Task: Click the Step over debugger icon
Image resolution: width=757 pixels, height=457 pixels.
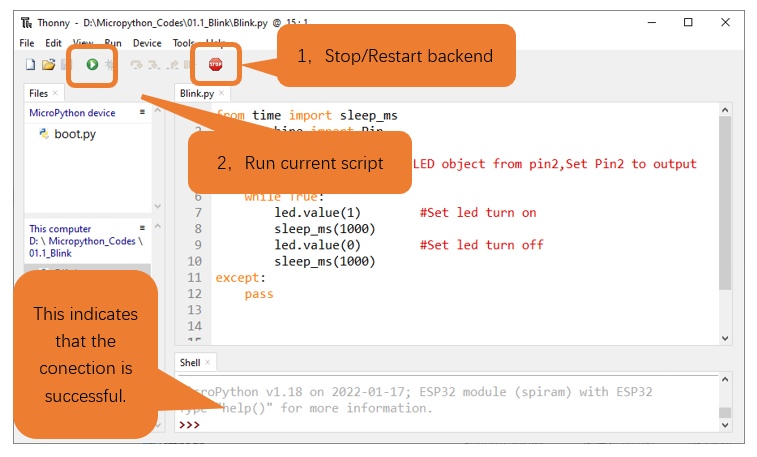Action: (x=137, y=65)
